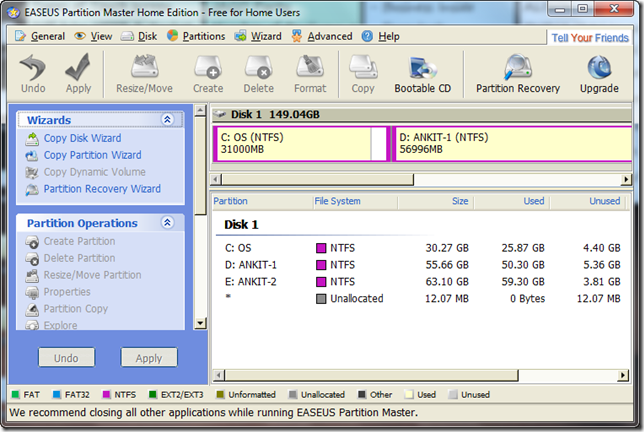The height and width of the screenshot is (432, 644).
Task: Click Resize/Move Partition operation
Action: [x=92, y=275]
